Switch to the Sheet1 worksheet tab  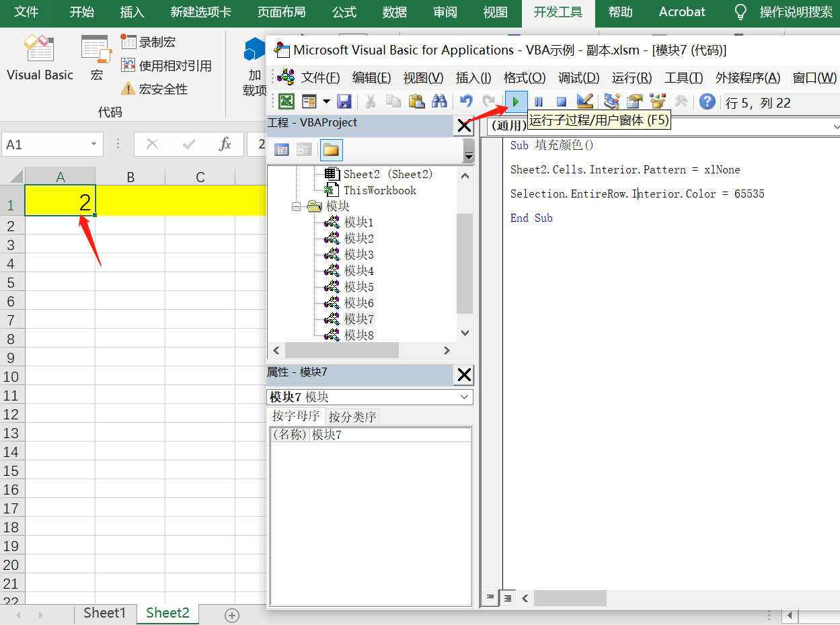(x=105, y=612)
